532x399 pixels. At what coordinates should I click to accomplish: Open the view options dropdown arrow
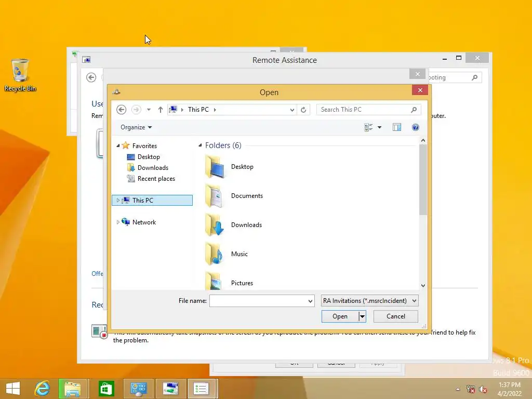pos(379,127)
